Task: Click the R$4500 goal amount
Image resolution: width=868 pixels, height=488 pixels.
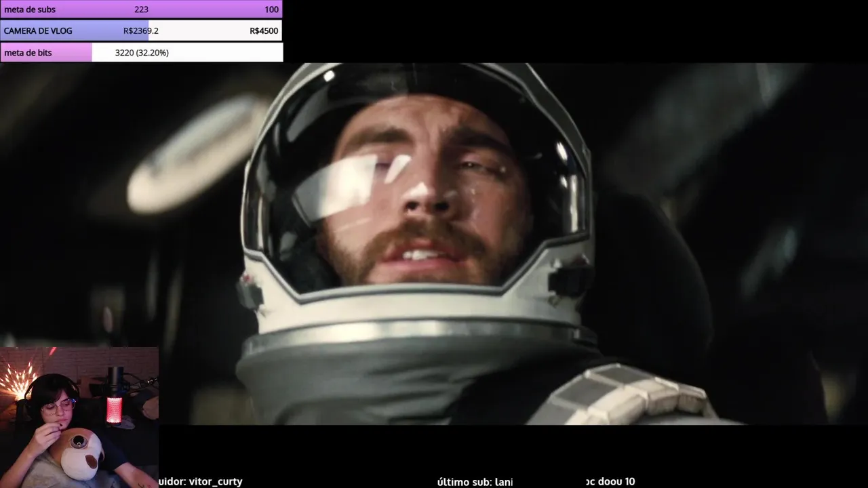Action: coord(264,30)
